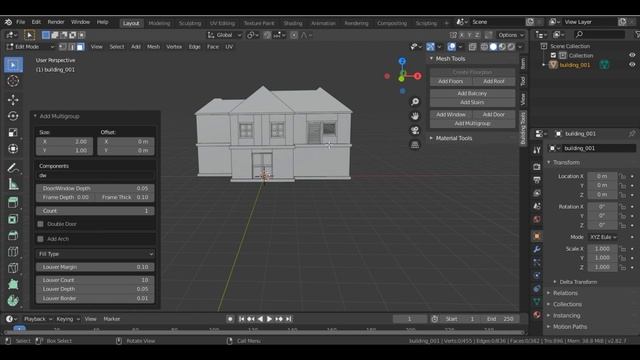Select the Annotate pencil tool

pyautogui.click(x=13, y=168)
